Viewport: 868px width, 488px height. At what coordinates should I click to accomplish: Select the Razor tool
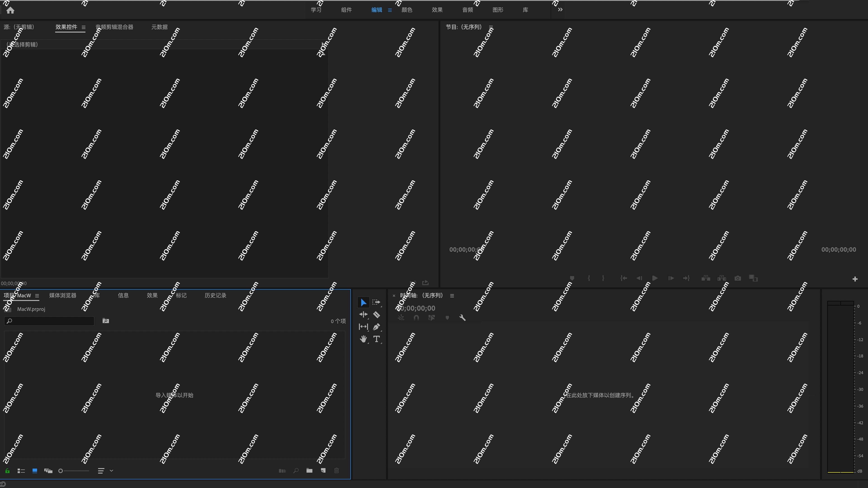pos(376,314)
